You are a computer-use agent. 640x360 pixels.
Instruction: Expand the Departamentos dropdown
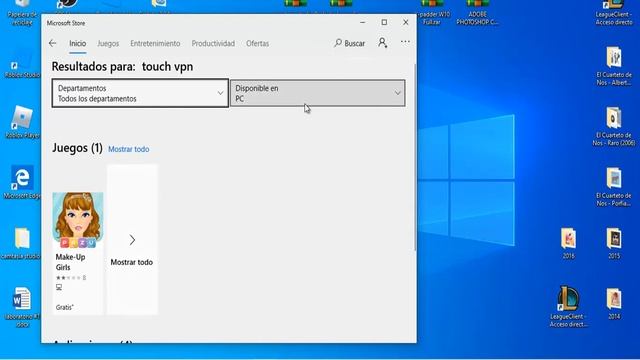click(140, 93)
